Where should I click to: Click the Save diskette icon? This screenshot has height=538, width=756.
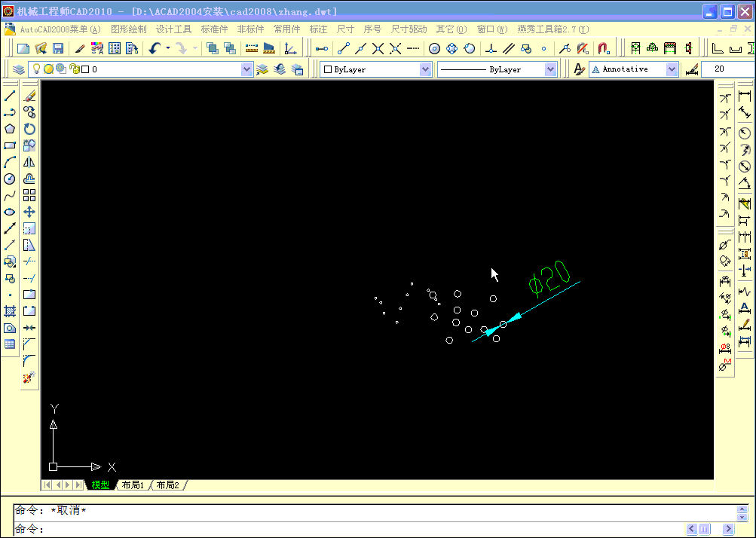(x=58, y=48)
